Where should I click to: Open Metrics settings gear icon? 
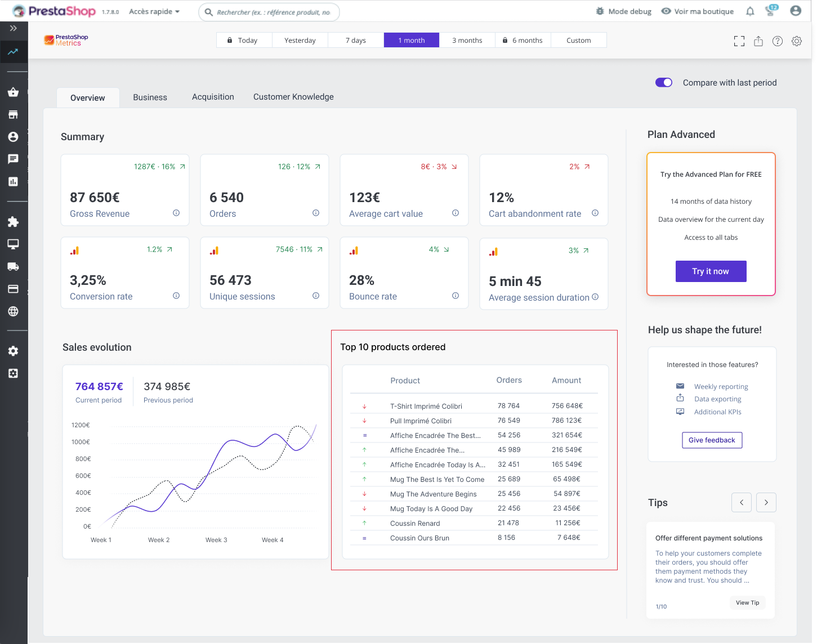(x=797, y=41)
